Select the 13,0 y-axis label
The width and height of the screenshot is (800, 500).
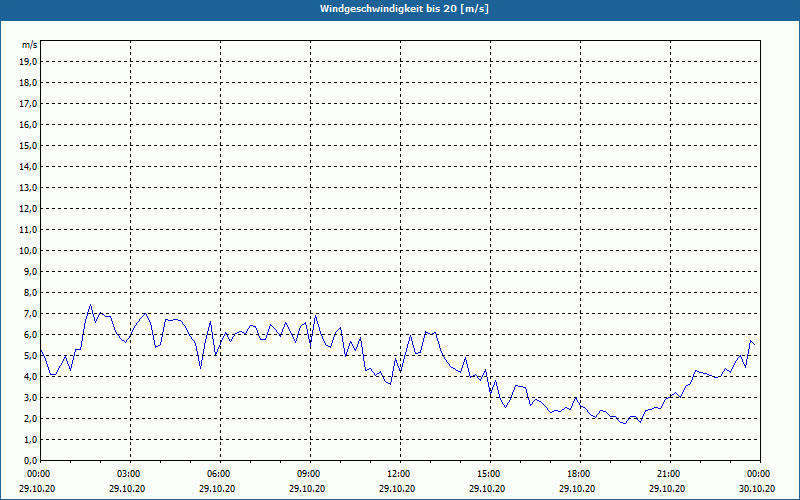click(28, 187)
